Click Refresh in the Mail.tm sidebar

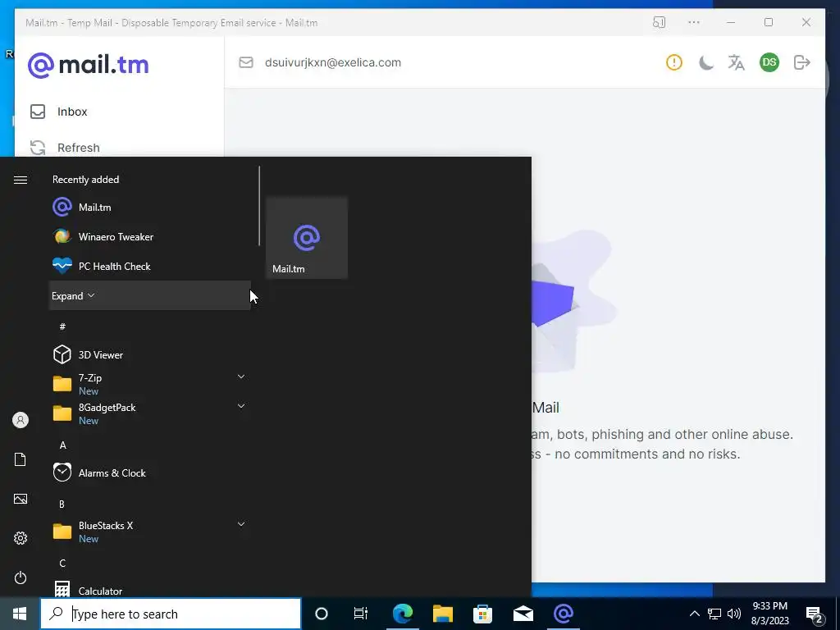click(65, 148)
